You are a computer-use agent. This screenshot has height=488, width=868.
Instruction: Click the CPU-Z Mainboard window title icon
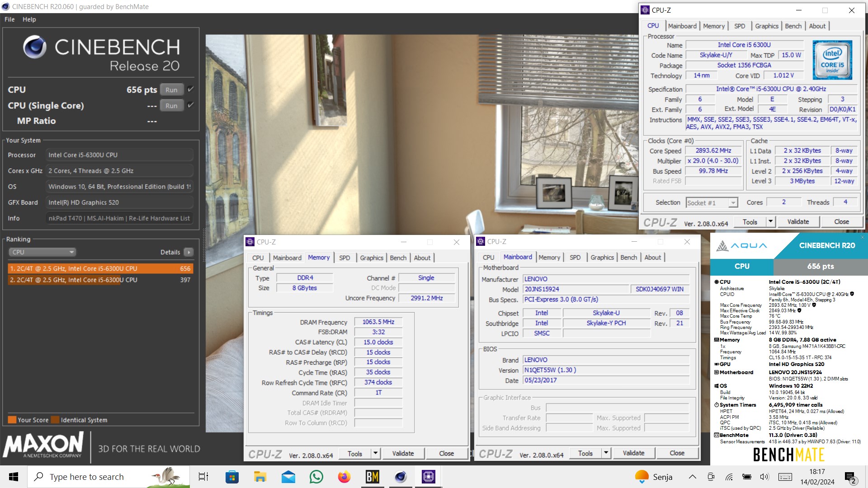pos(481,241)
